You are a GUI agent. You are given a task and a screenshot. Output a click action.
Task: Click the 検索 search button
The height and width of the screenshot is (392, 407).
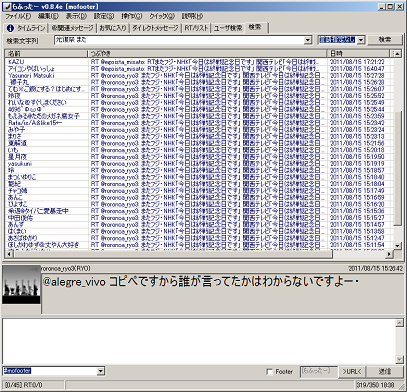click(x=385, y=40)
